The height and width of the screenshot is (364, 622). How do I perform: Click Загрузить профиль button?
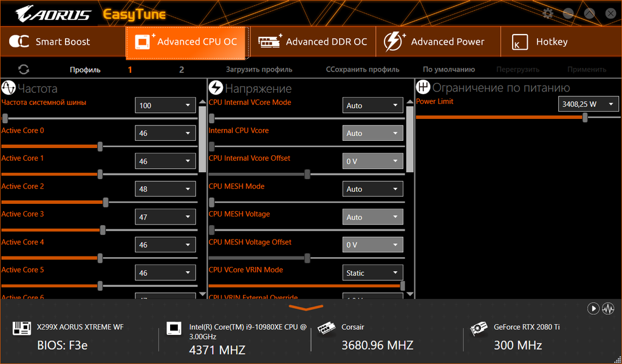259,69
